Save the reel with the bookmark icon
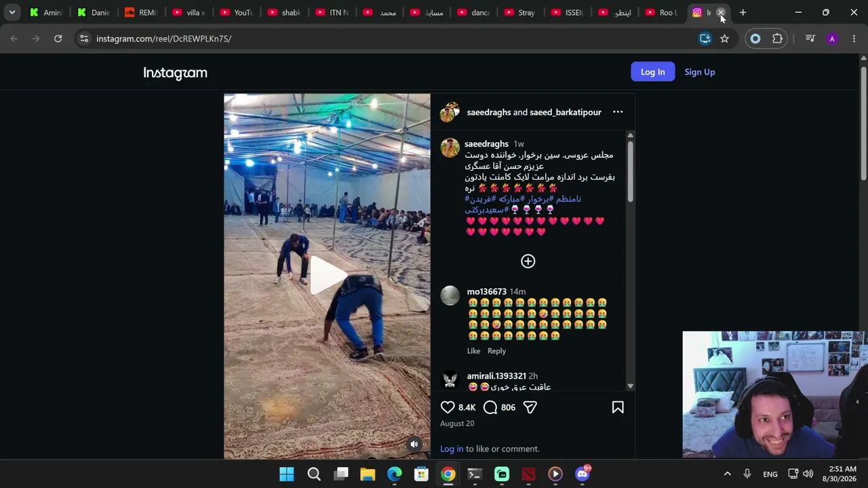The image size is (868, 488). point(618,407)
